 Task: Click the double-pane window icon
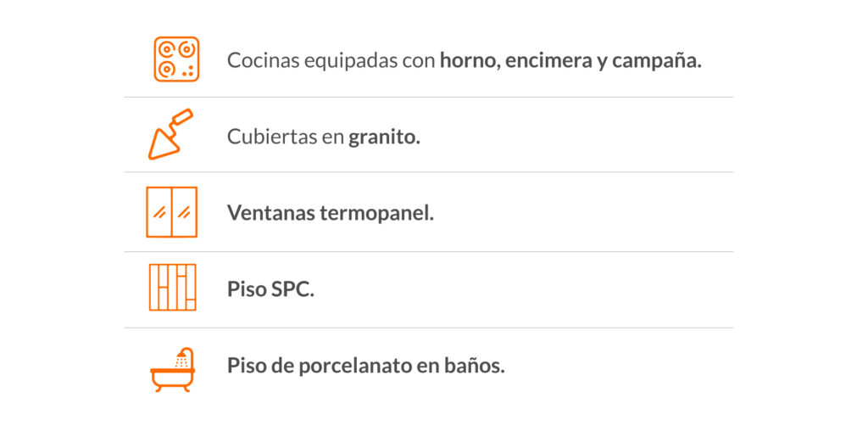[x=171, y=212]
